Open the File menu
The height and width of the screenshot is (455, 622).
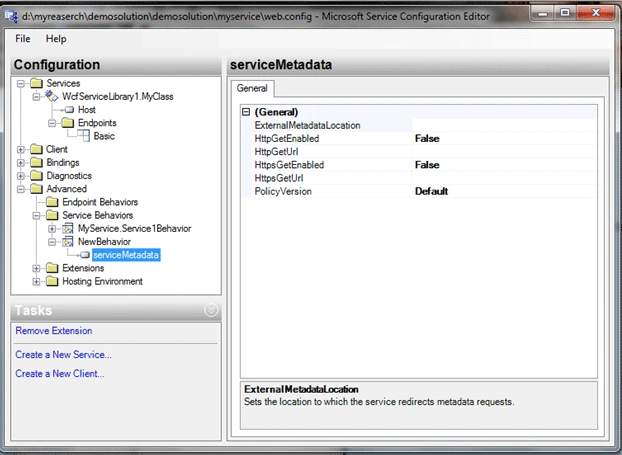23,38
